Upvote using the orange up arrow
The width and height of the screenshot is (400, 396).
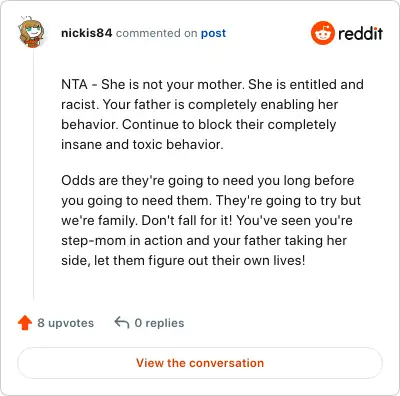click(x=25, y=323)
